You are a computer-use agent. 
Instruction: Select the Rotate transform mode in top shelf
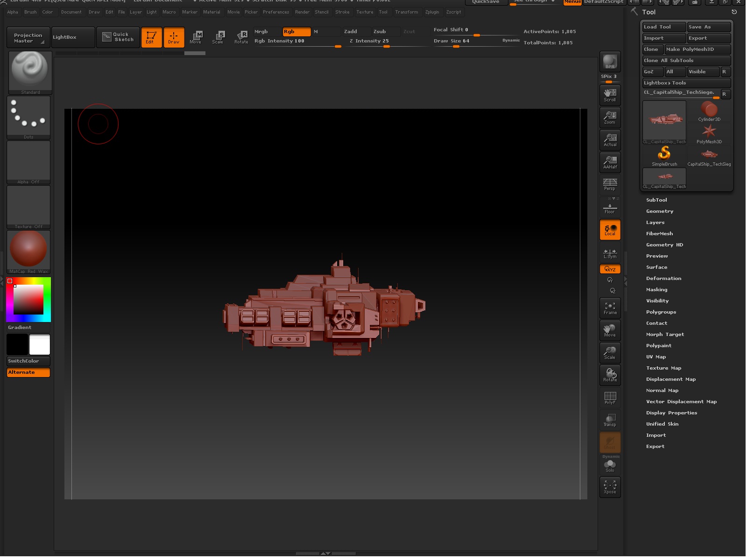tap(241, 37)
